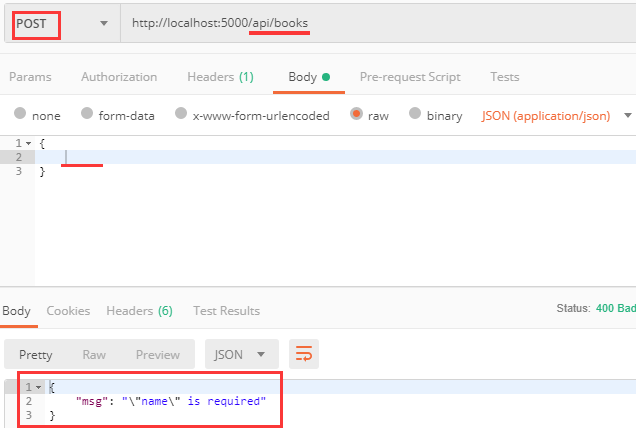
Task: Choose the x-www-form-urlencoded body type
Action: [x=181, y=113]
